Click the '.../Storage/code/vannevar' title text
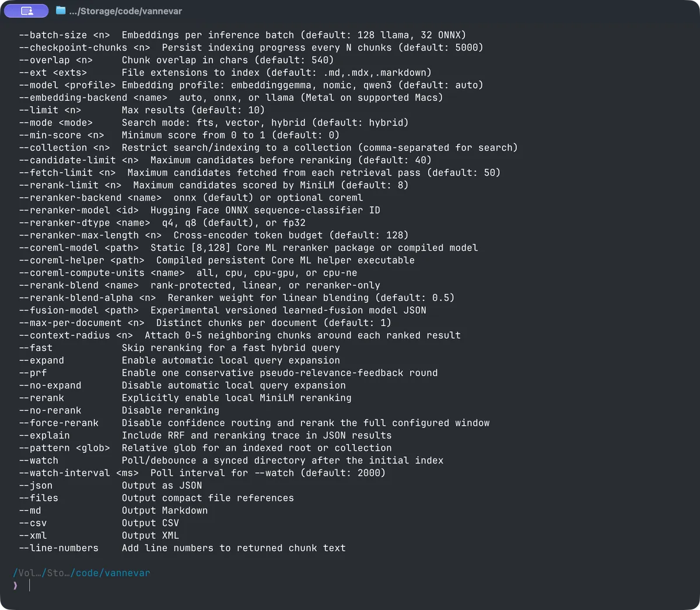 [125, 11]
